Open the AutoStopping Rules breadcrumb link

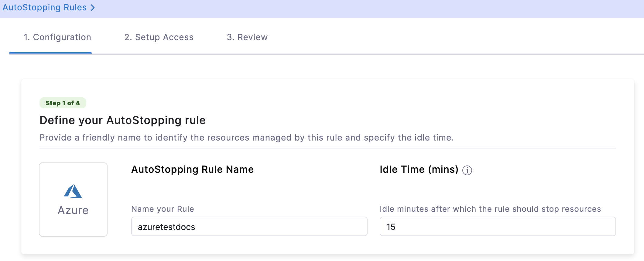coord(45,7)
